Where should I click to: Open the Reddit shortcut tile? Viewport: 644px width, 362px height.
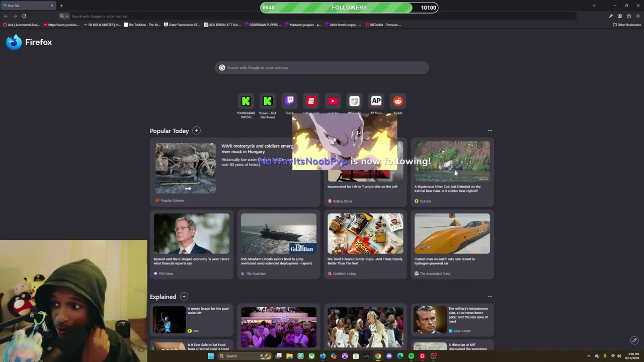(397, 101)
